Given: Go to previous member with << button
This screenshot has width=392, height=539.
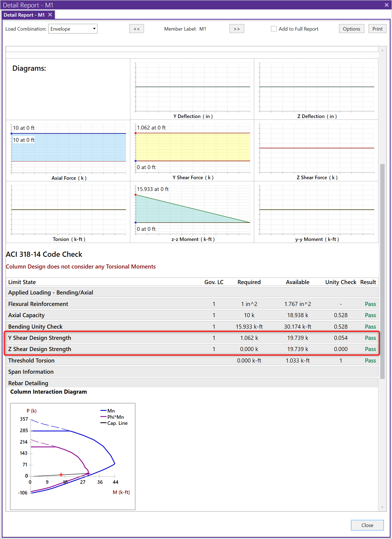Looking at the screenshot, I should click(x=137, y=29).
